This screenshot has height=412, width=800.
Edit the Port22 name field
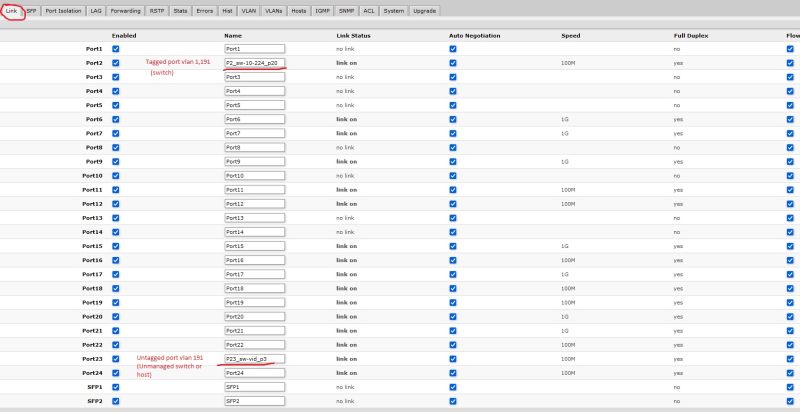(x=255, y=345)
